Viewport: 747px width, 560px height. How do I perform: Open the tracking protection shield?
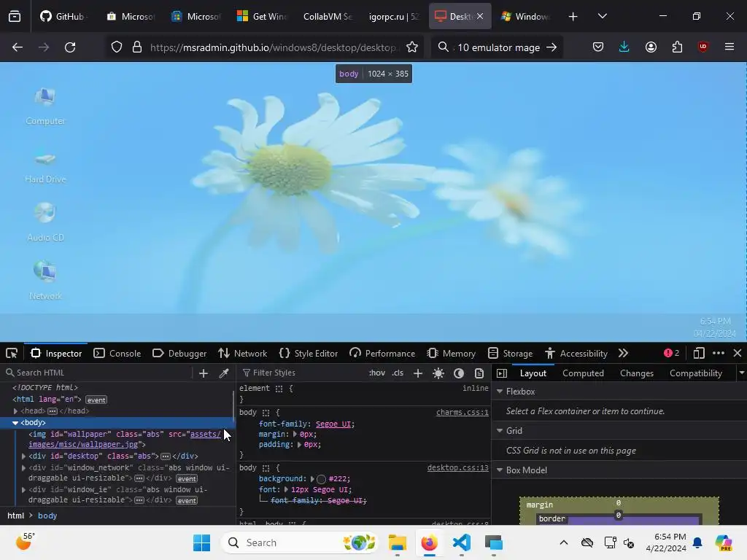(117, 47)
